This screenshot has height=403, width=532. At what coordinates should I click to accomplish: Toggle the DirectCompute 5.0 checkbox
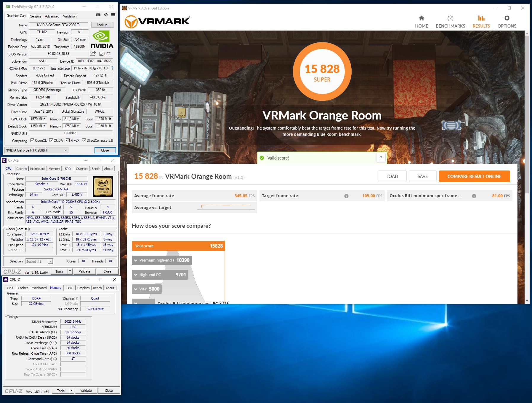click(x=84, y=141)
